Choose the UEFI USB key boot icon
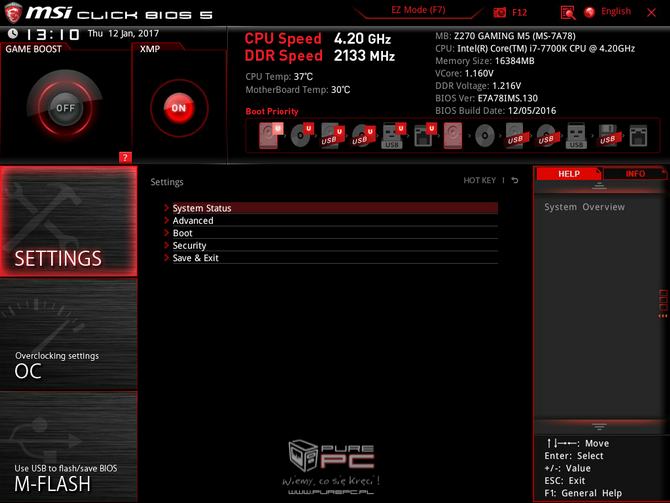The height and width of the screenshot is (503, 670). coord(393,135)
